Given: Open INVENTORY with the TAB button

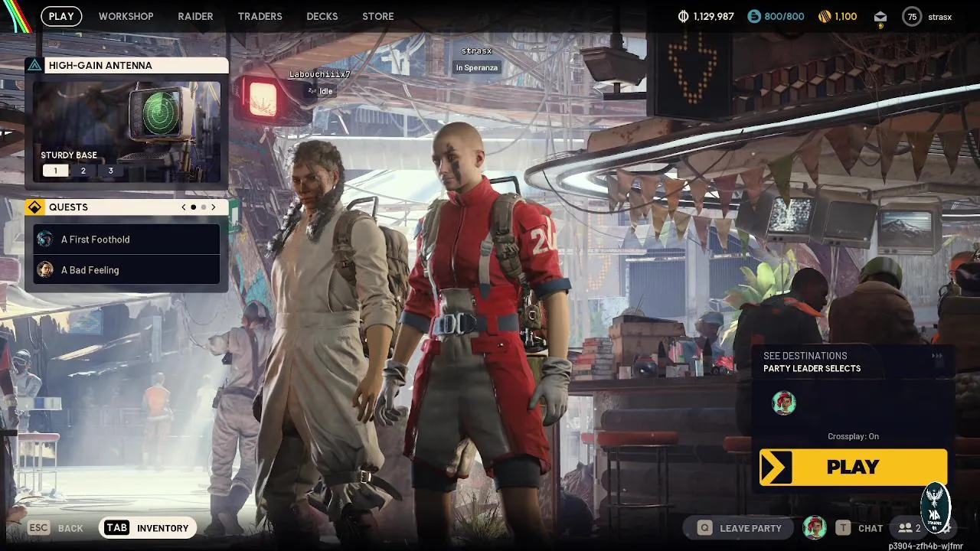Looking at the screenshot, I should pos(148,528).
